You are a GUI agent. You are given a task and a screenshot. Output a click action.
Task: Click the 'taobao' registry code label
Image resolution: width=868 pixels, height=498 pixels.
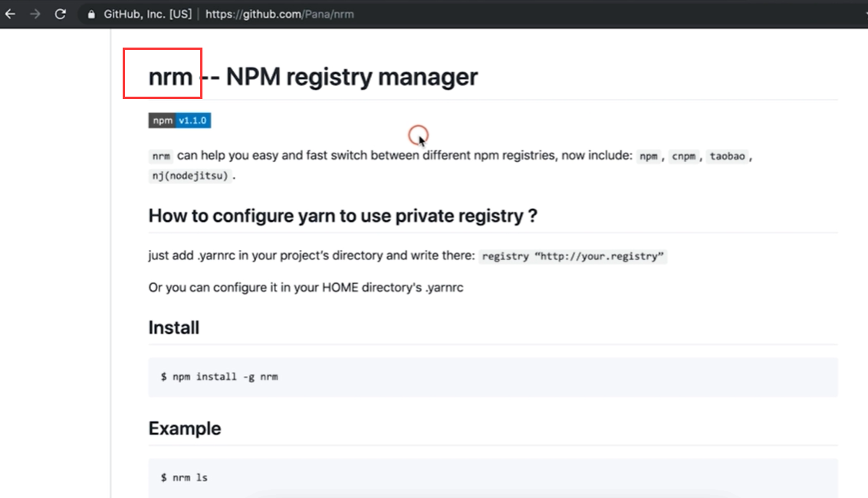tap(728, 157)
